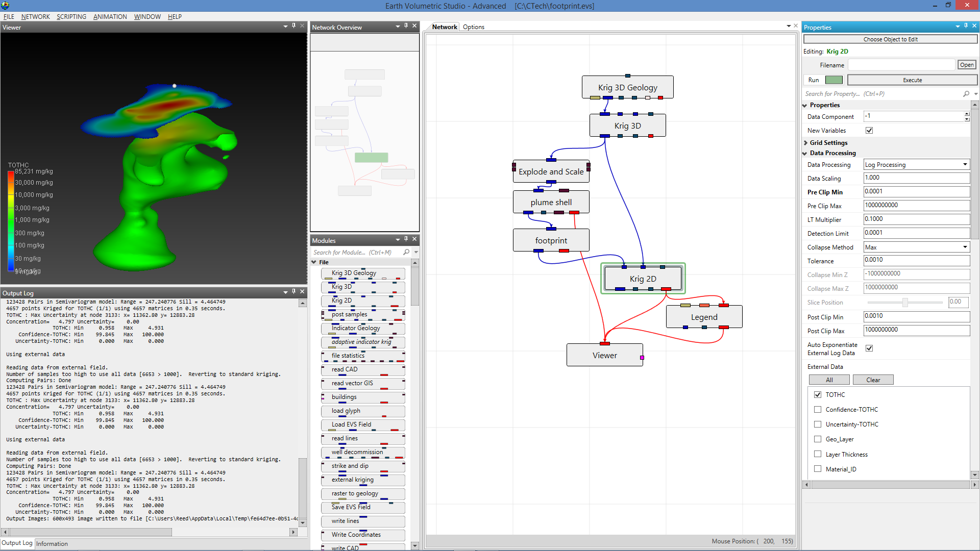Image resolution: width=980 pixels, height=551 pixels.
Task: Click the Properties search magnifier icon
Action: click(x=966, y=94)
